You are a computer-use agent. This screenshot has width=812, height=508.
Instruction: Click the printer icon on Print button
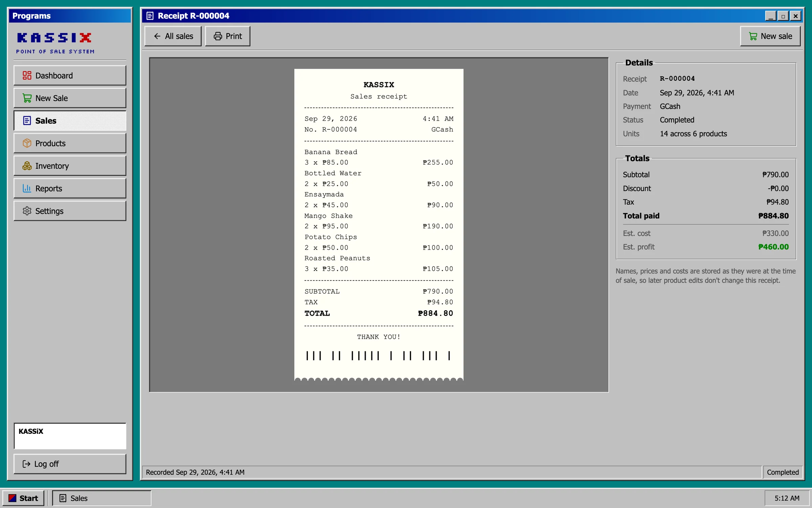[x=218, y=36]
